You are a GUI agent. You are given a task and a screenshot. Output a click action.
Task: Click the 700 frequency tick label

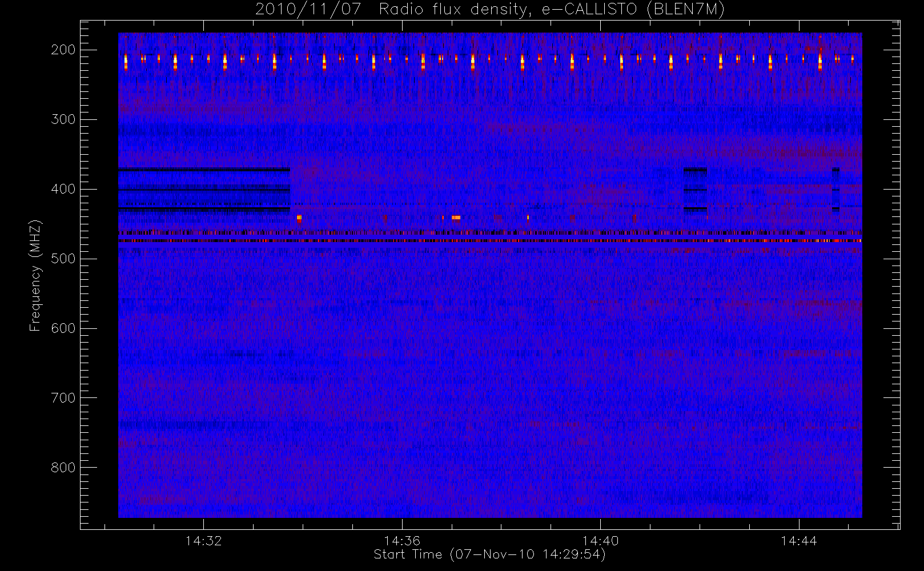coord(63,398)
